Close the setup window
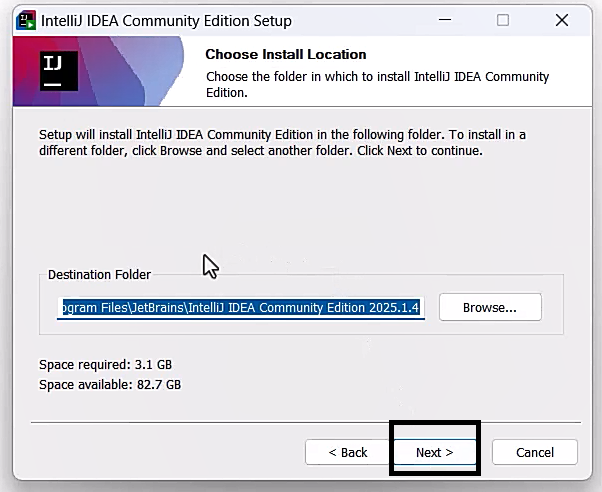This screenshot has height=492, width=602. click(562, 20)
